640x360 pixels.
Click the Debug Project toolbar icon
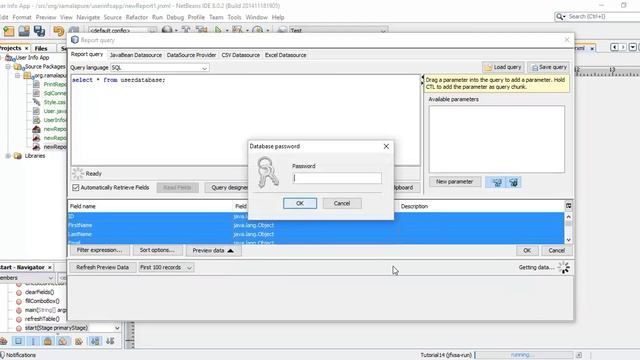237,30
